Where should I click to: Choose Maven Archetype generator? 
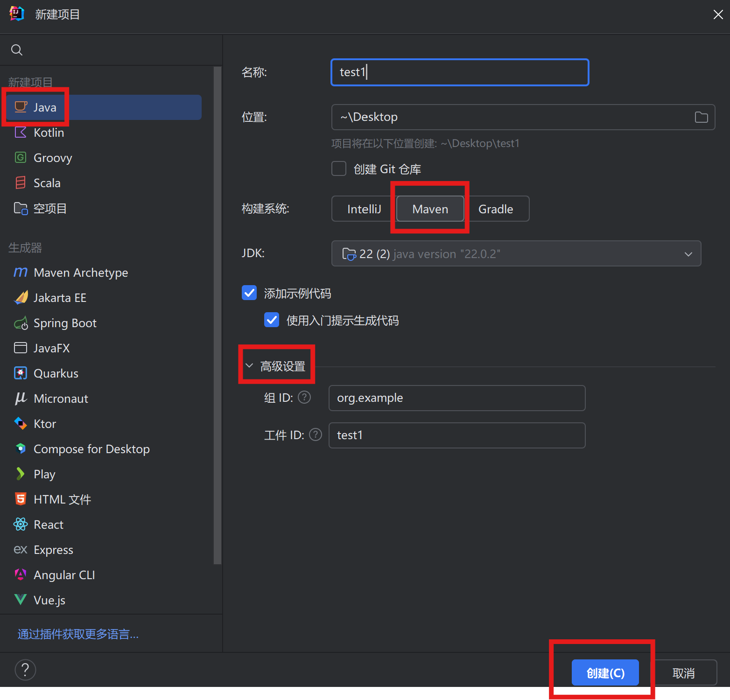tap(105, 273)
